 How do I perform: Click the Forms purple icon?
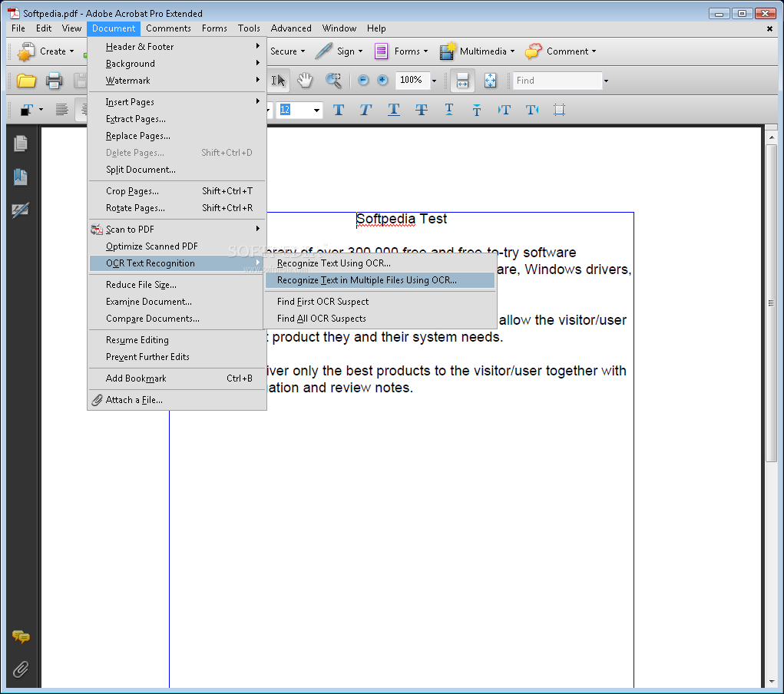coord(381,51)
